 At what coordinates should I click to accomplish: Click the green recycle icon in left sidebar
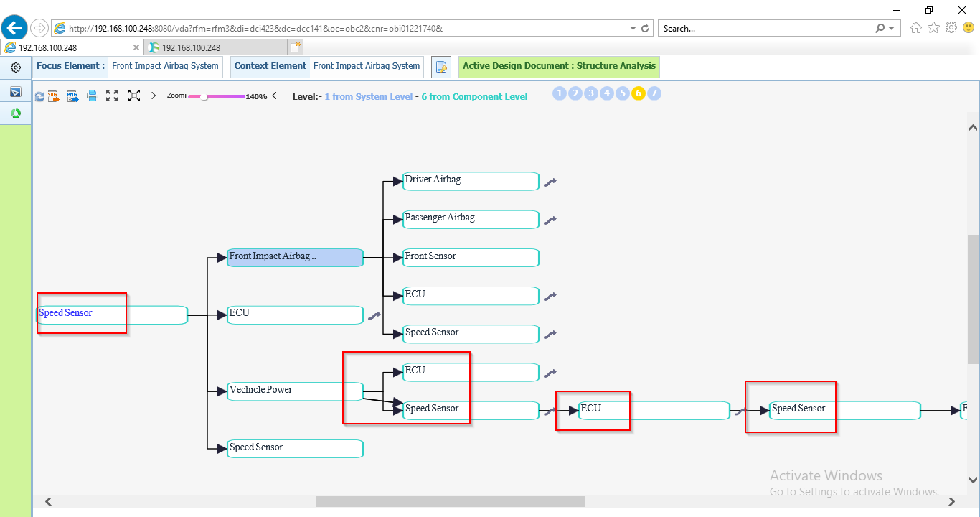pyautogui.click(x=16, y=113)
